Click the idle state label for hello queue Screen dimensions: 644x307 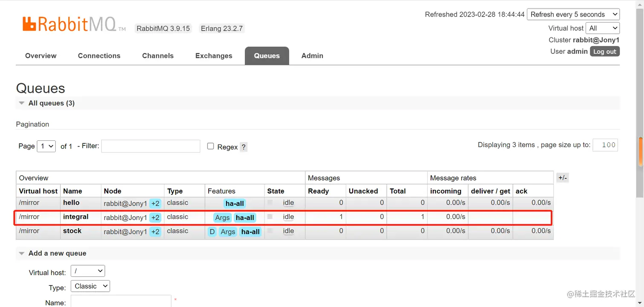click(x=288, y=203)
